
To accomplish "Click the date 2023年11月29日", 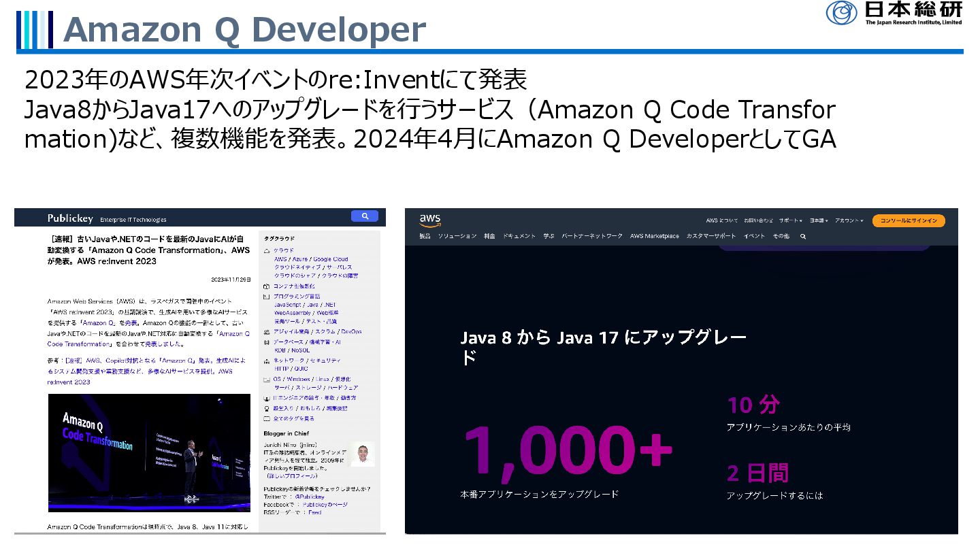I will coord(231,280).
